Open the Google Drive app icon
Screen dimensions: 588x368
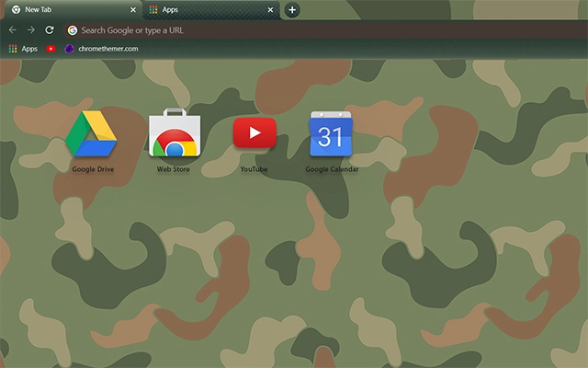[x=91, y=133]
